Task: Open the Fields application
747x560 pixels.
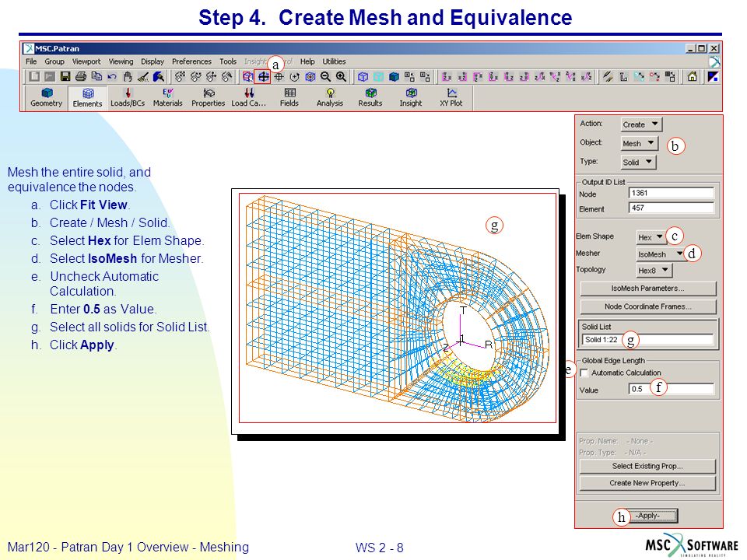Action: pyautogui.click(x=289, y=98)
